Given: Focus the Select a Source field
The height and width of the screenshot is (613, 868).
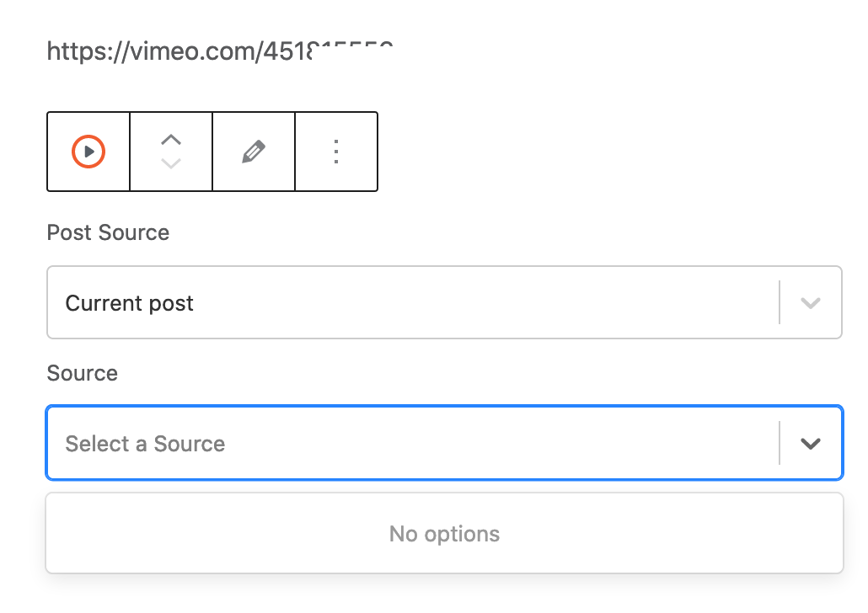Looking at the screenshot, I should [444, 443].
